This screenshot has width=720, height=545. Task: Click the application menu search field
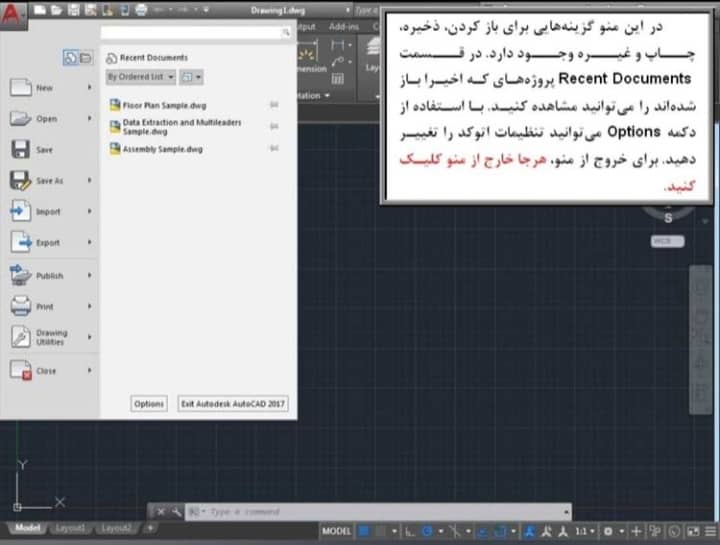[196, 33]
